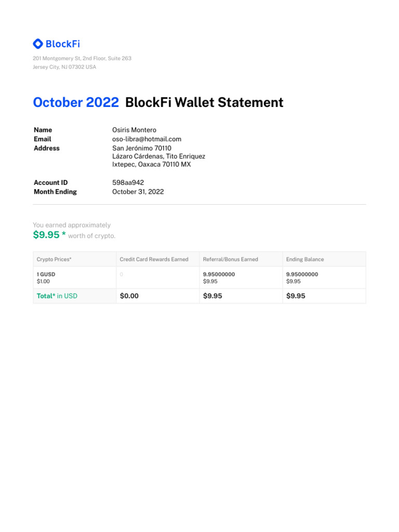
Task: Click the Referral/Bonus Earned column header
Action: 230,259
